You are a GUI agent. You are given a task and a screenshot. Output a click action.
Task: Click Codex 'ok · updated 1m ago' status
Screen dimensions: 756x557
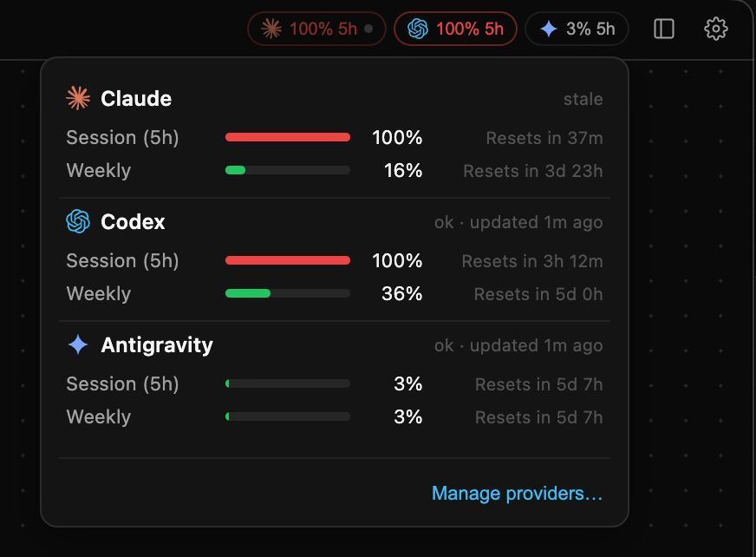[x=518, y=222]
